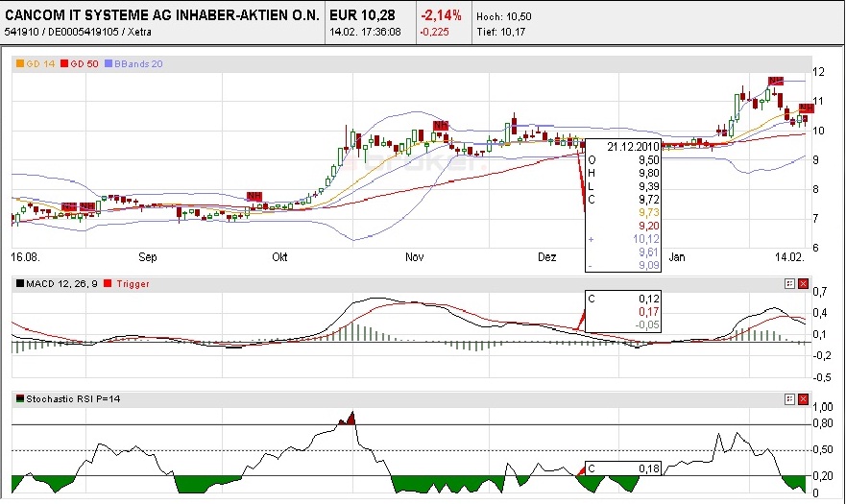
Task: Select the GD 50 legend label
Action: pyautogui.click(x=85, y=63)
